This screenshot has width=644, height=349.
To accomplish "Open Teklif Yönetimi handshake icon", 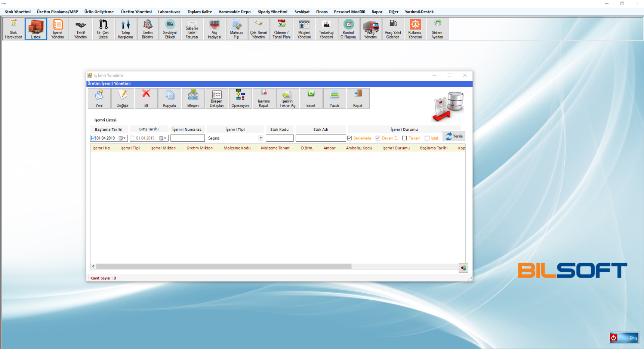I will (81, 29).
